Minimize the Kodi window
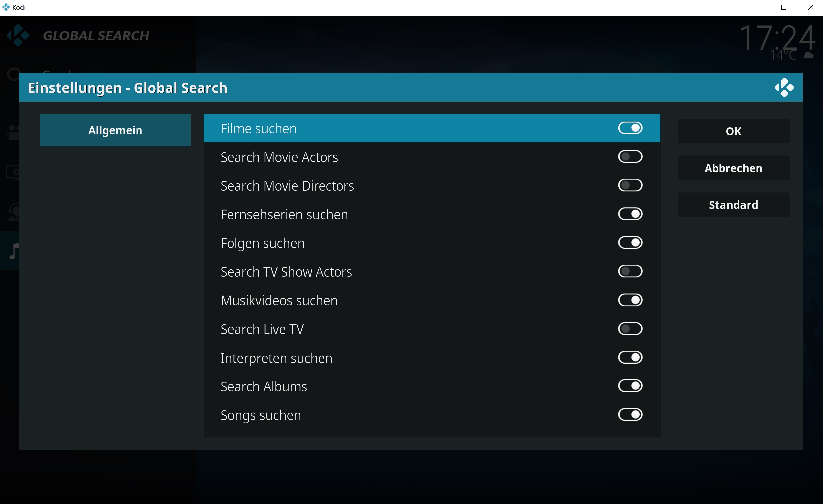This screenshot has width=823, height=504. (x=757, y=7)
